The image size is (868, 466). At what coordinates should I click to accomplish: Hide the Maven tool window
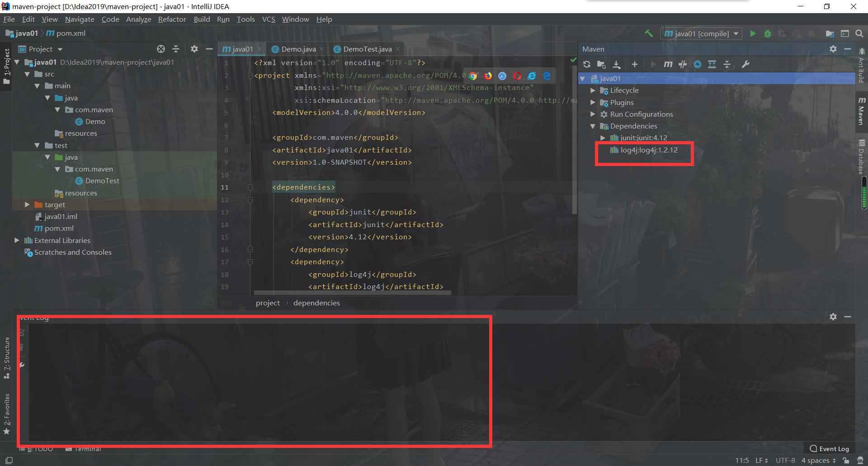848,49
